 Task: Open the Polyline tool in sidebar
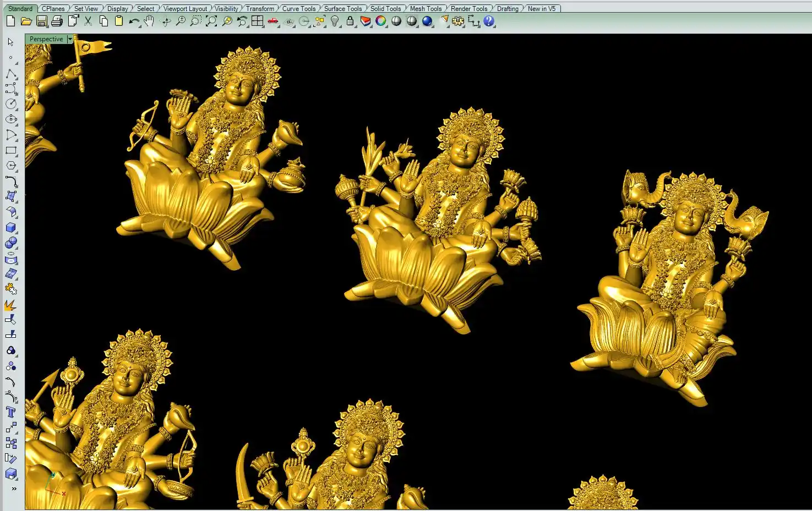tap(11, 73)
